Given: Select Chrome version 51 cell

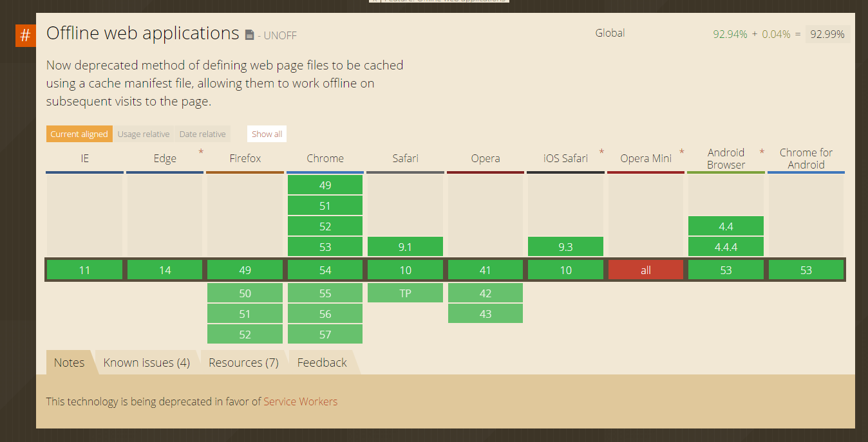Looking at the screenshot, I should pyautogui.click(x=325, y=206).
